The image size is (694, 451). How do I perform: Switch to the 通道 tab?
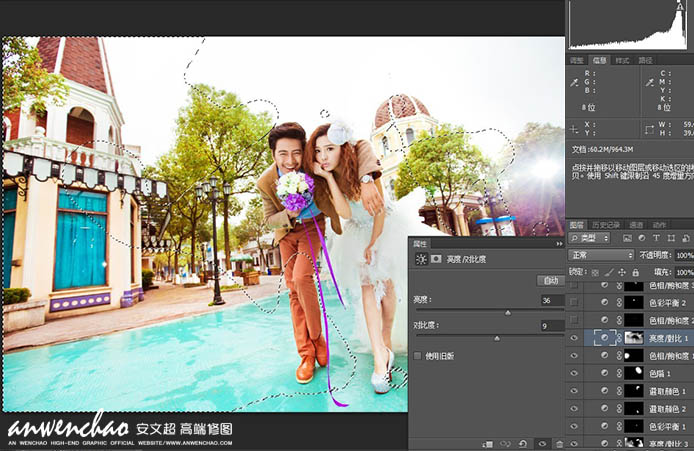click(638, 225)
